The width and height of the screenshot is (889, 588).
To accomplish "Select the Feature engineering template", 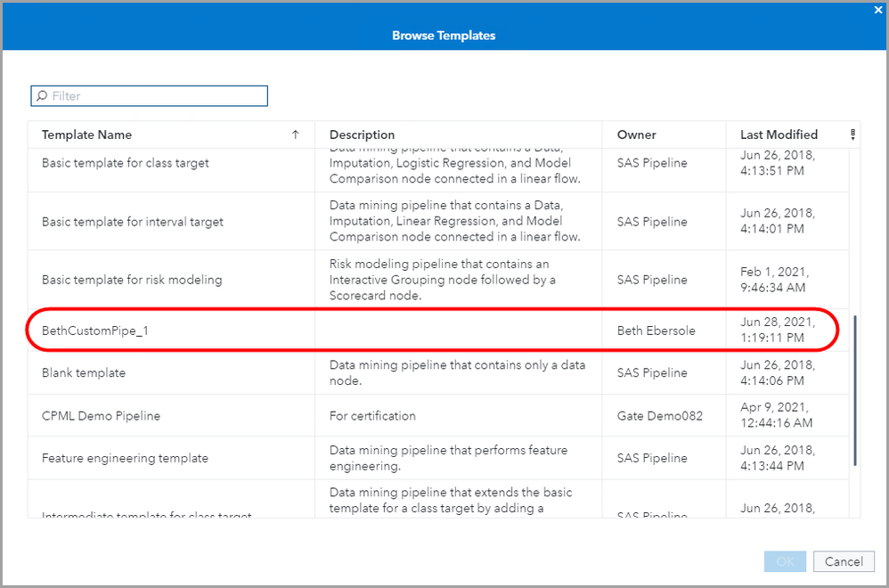I will 125,459.
